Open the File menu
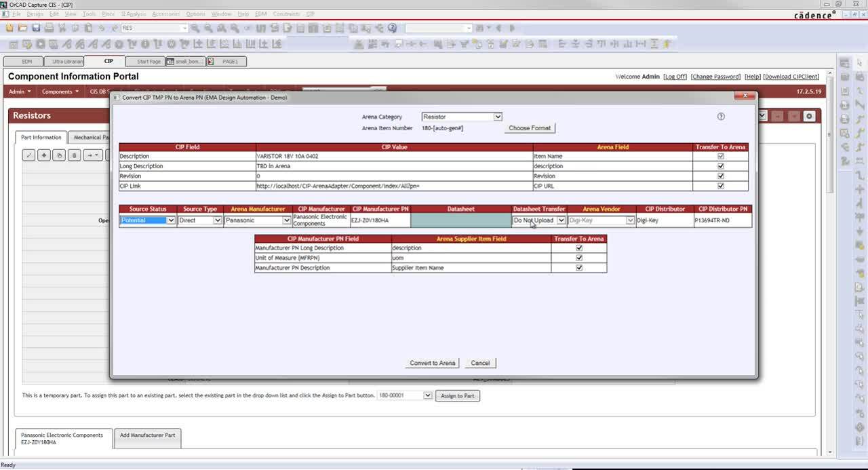868x470 pixels. coord(17,14)
